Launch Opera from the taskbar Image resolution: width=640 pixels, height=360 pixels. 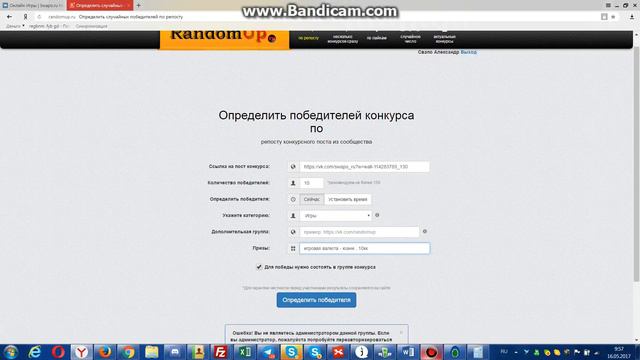pyautogui.click(x=58, y=352)
